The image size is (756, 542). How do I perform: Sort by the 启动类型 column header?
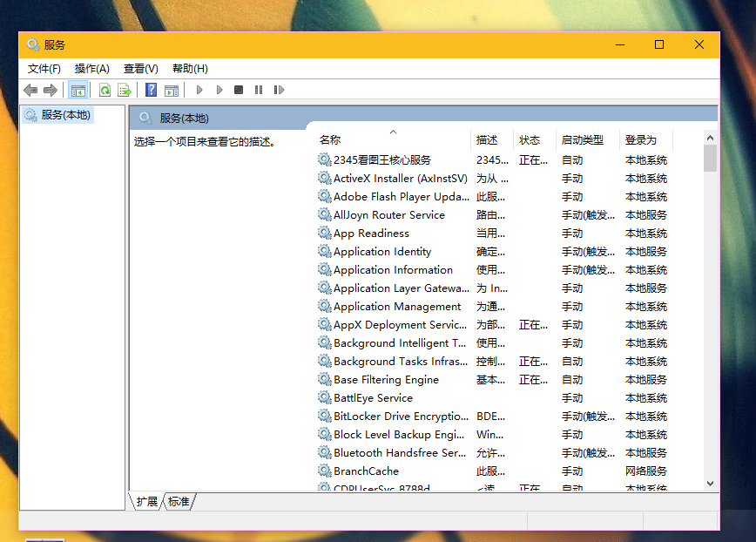pyautogui.click(x=587, y=139)
